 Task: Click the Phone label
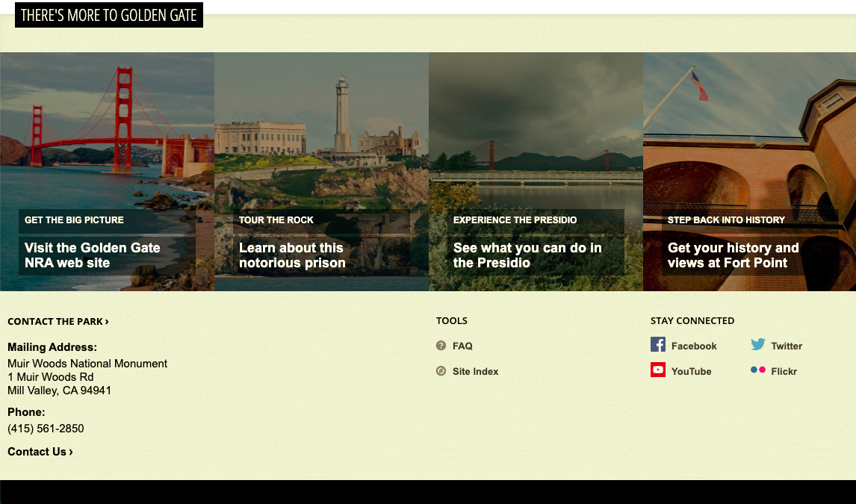[26, 412]
